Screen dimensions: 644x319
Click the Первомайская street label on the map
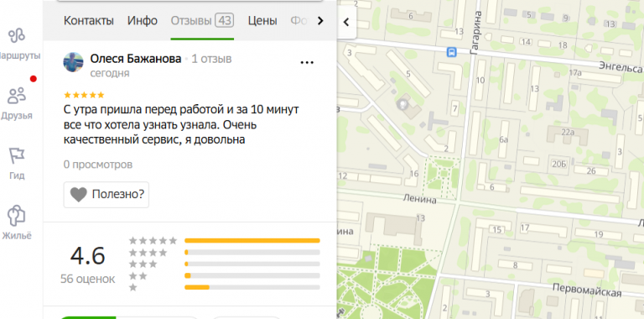pos(586,290)
